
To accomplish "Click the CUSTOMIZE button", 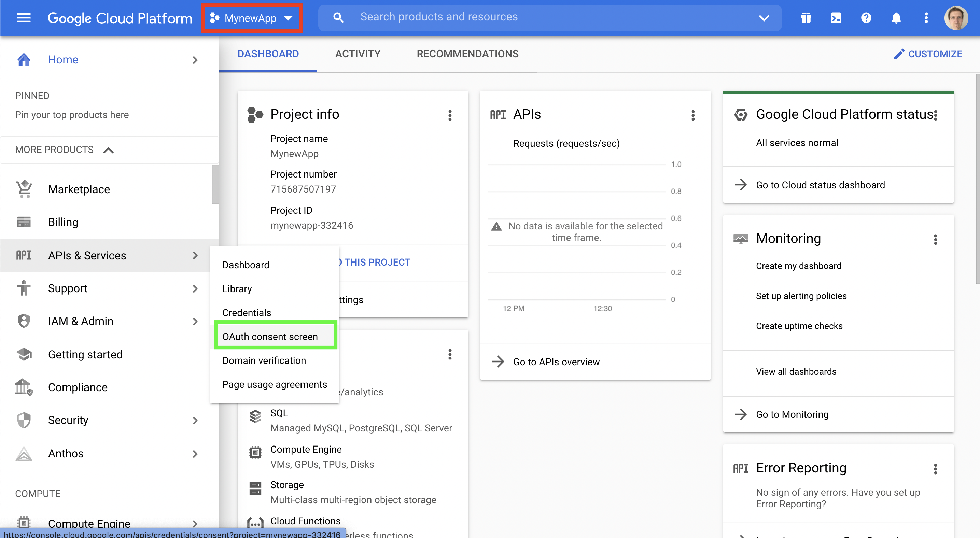I will [x=927, y=54].
